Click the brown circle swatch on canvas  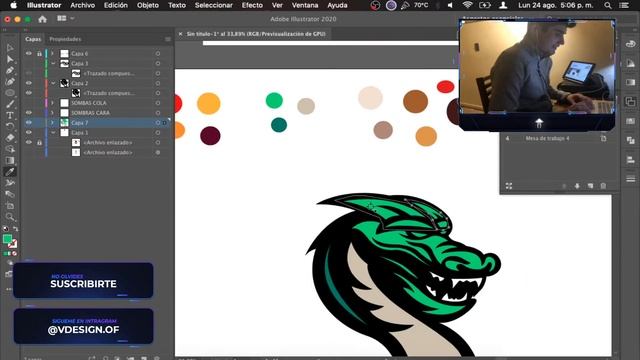point(416,101)
